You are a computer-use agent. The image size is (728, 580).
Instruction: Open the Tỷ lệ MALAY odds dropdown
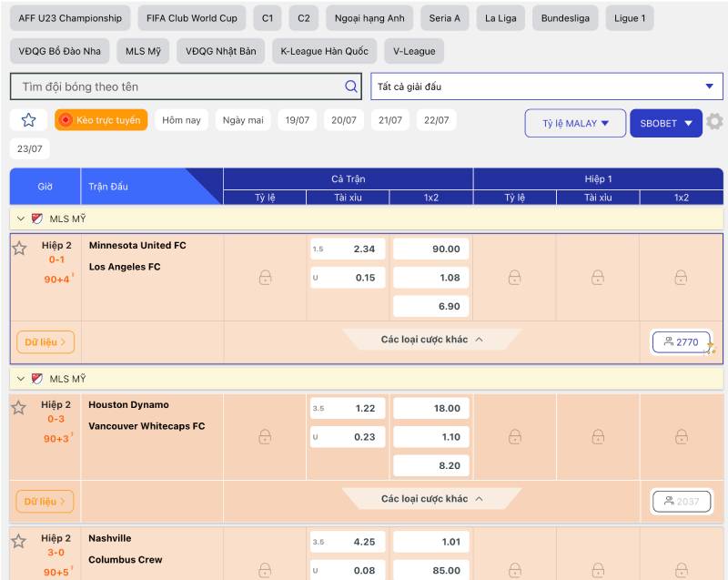(x=575, y=123)
